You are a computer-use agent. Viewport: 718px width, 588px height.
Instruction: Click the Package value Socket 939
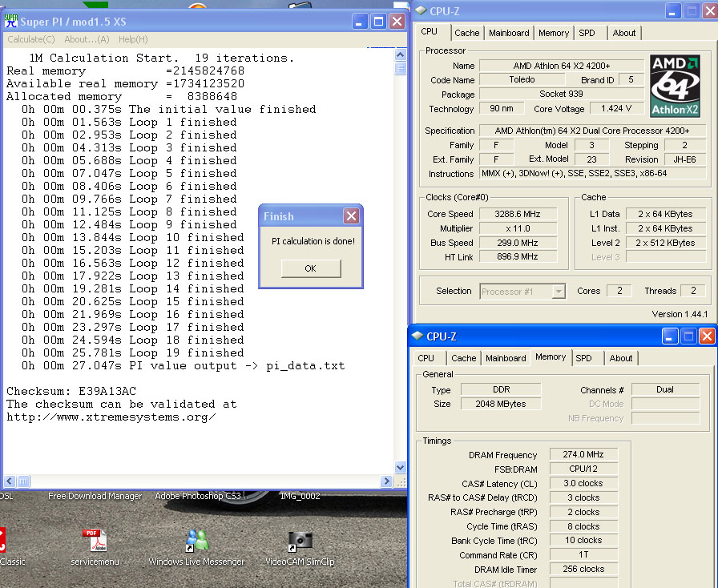pyautogui.click(x=562, y=94)
